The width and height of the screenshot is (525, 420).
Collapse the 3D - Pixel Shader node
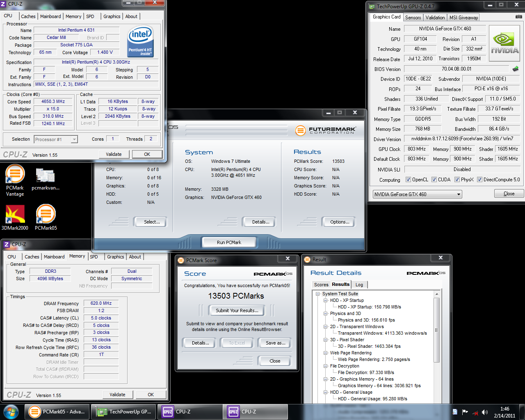point(326,340)
